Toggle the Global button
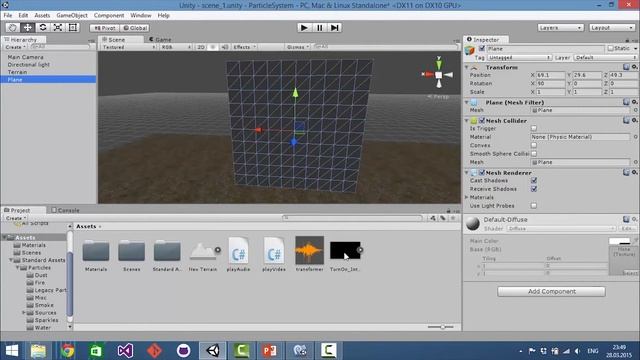 pos(135,28)
